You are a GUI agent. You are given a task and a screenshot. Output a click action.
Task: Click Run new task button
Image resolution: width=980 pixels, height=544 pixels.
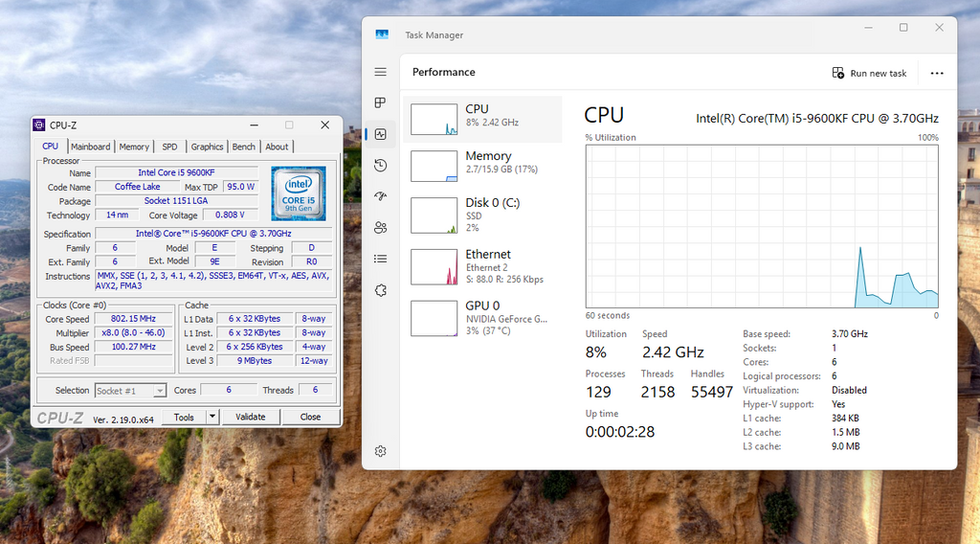[x=869, y=73]
